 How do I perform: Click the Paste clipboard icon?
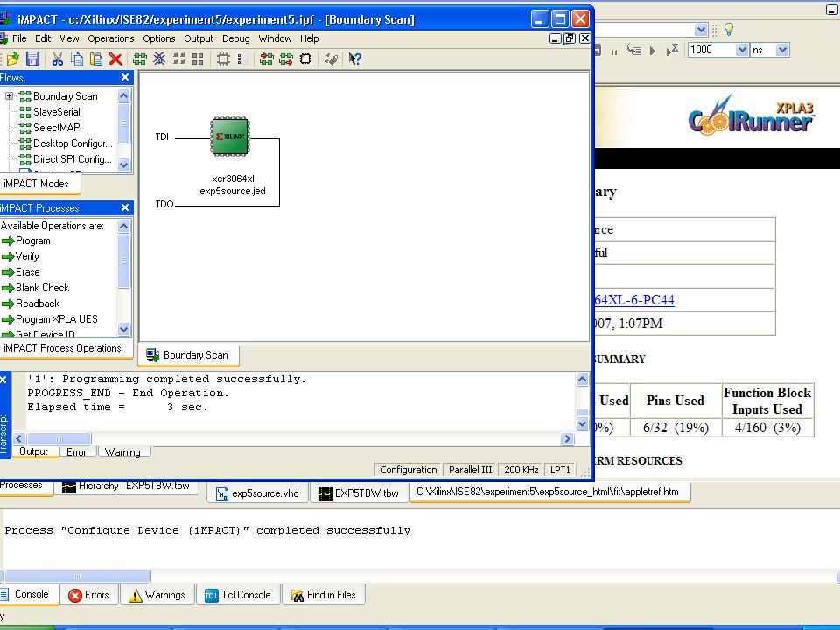tap(96, 59)
